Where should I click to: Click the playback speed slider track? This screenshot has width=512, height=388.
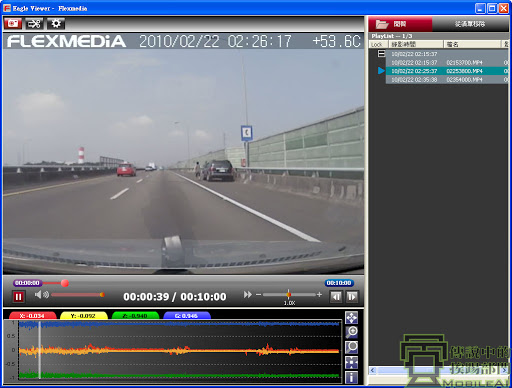click(x=289, y=295)
